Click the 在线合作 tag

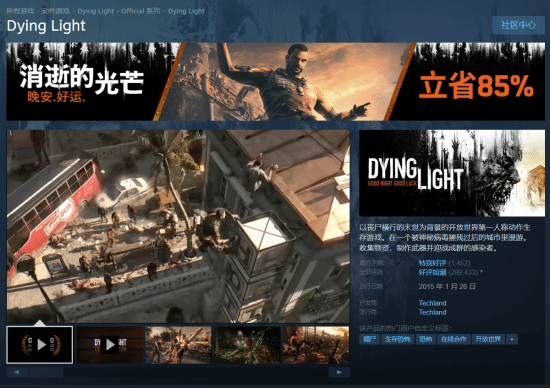tap(454, 339)
